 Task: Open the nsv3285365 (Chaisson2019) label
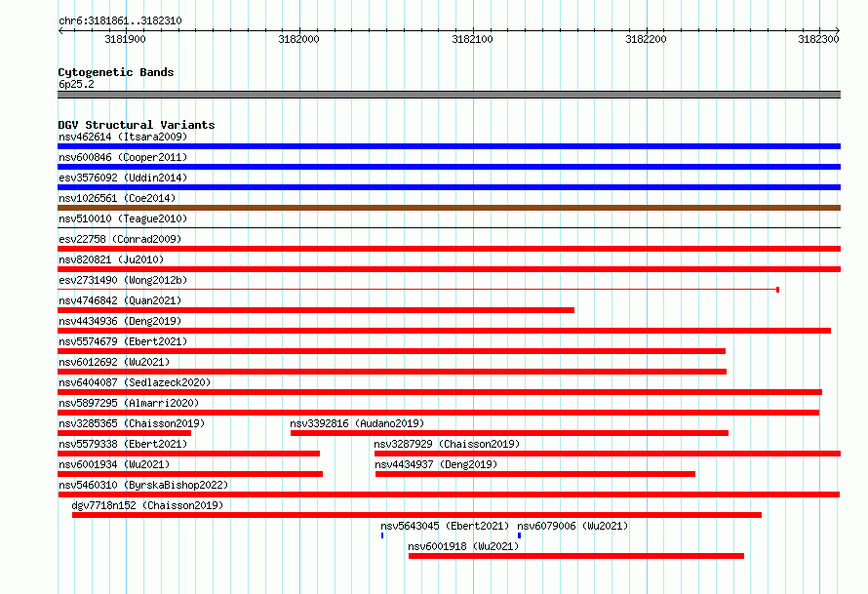coord(132,423)
